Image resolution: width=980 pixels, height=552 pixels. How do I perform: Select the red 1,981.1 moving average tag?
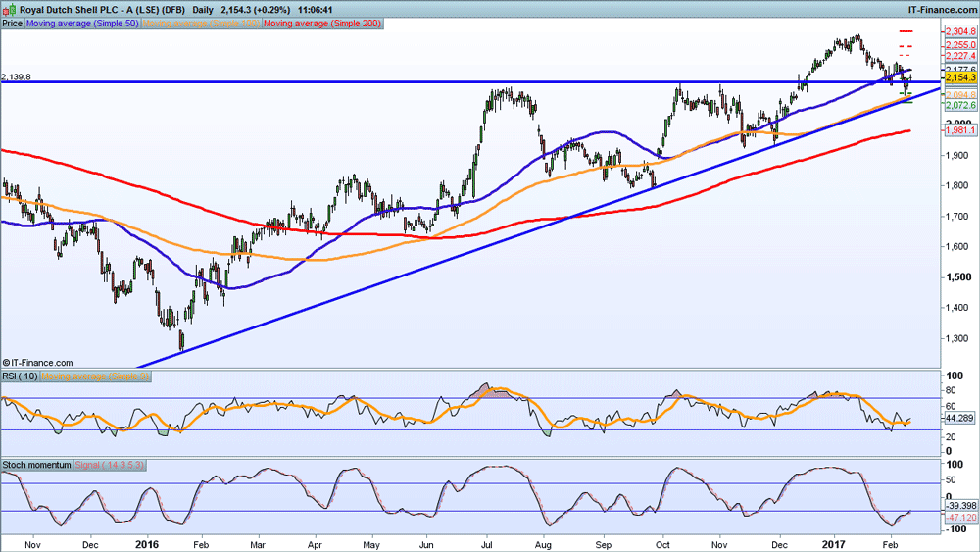tap(960, 130)
